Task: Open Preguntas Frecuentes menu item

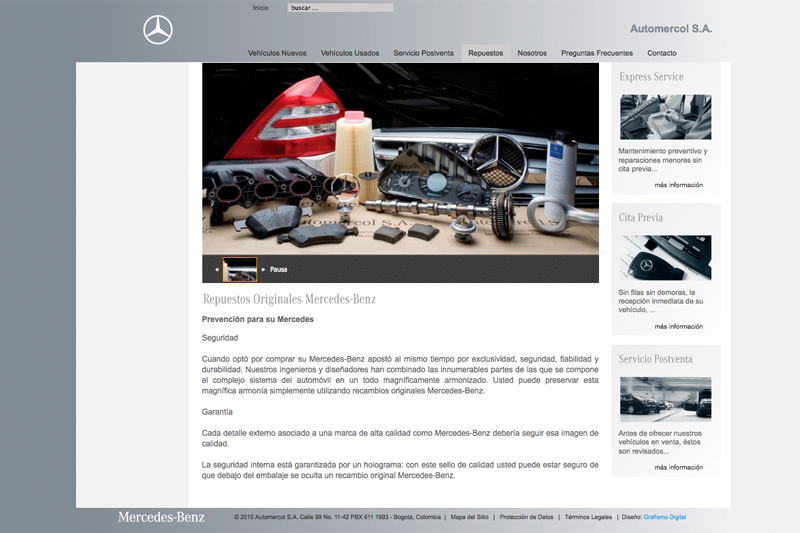Action: pos(597,53)
